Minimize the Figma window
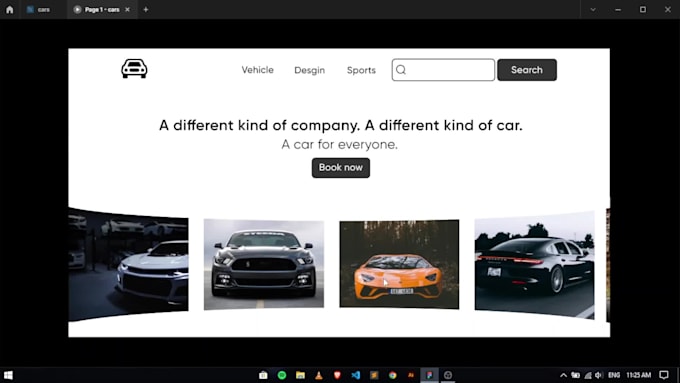Screen dimensions: 680x383 pos(618,10)
